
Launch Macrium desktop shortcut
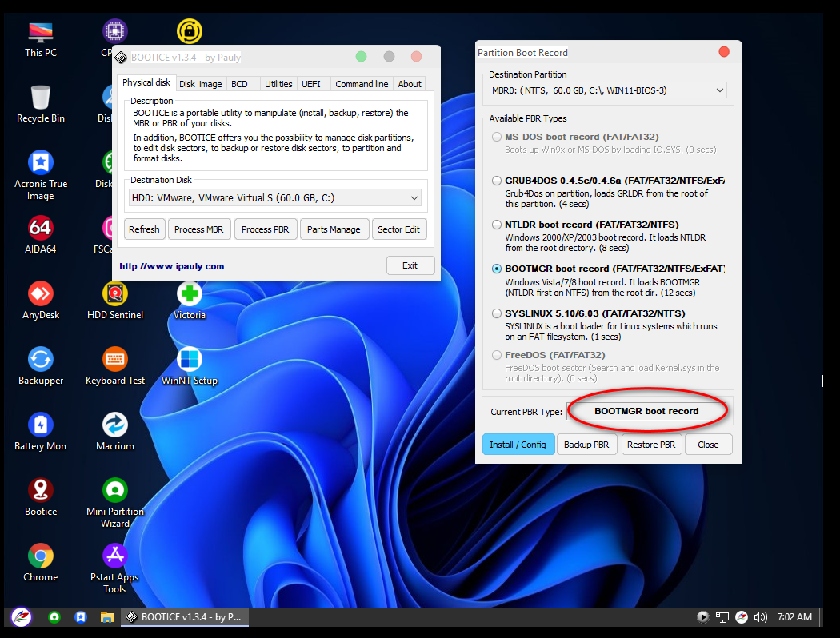click(x=115, y=432)
